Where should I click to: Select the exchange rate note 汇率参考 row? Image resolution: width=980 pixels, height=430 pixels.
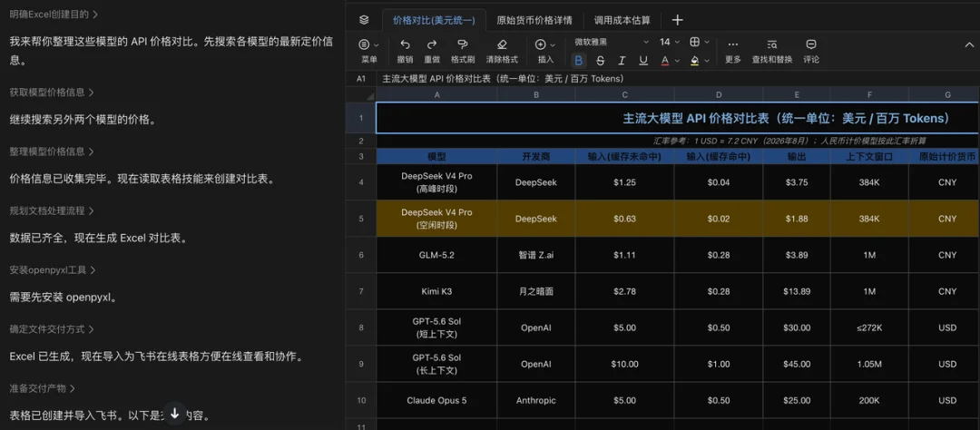click(x=678, y=141)
